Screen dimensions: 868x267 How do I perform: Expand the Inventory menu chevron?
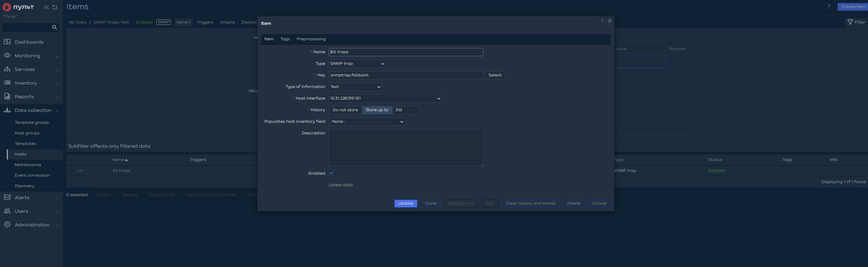(57, 84)
